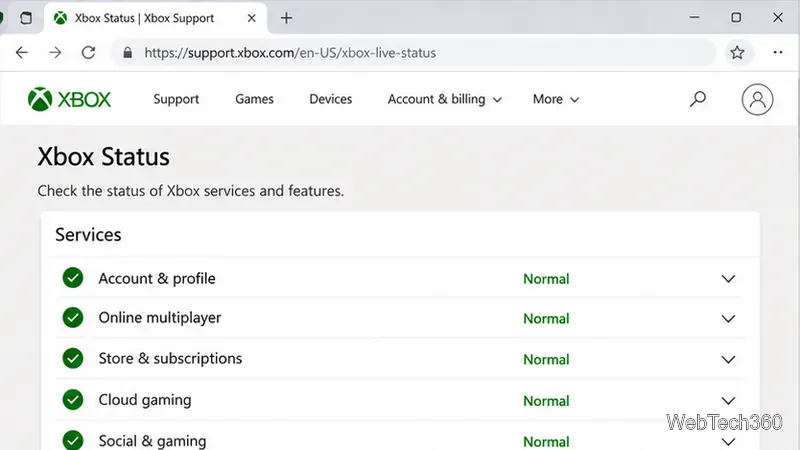Expand the Account & profile row chevron
Viewport: 800px width, 450px height.
click(728, 279)
